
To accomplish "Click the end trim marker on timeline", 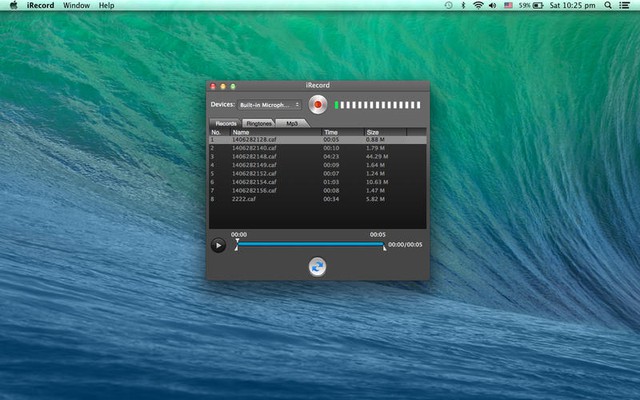I will (383, 246).
